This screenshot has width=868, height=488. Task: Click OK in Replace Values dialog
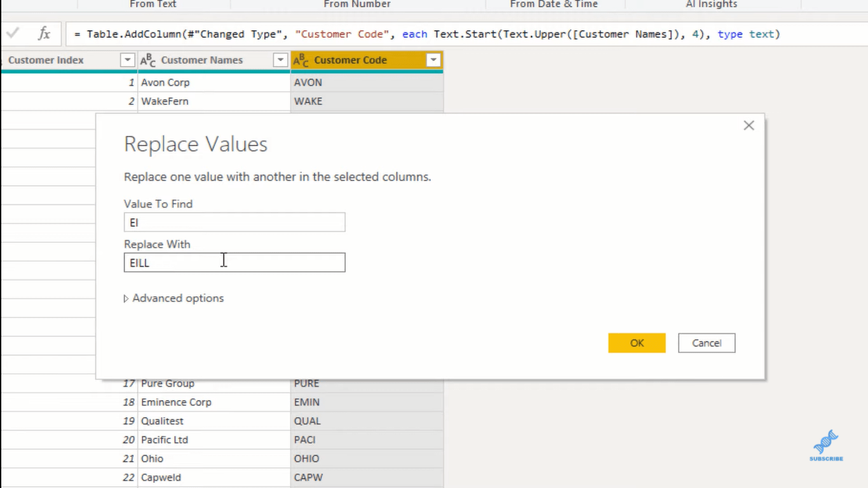pos(637,343)
